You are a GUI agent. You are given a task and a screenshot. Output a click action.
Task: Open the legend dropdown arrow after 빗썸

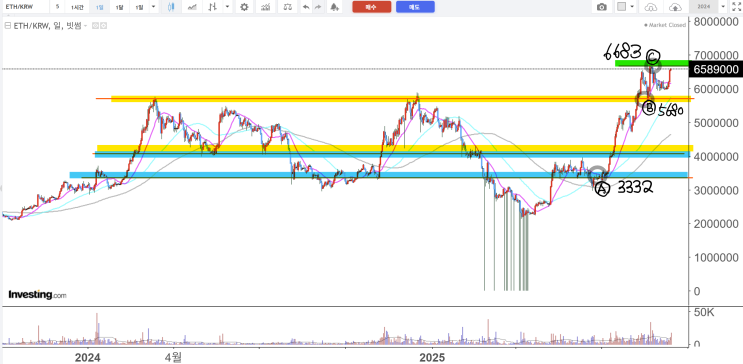(86, 27)
